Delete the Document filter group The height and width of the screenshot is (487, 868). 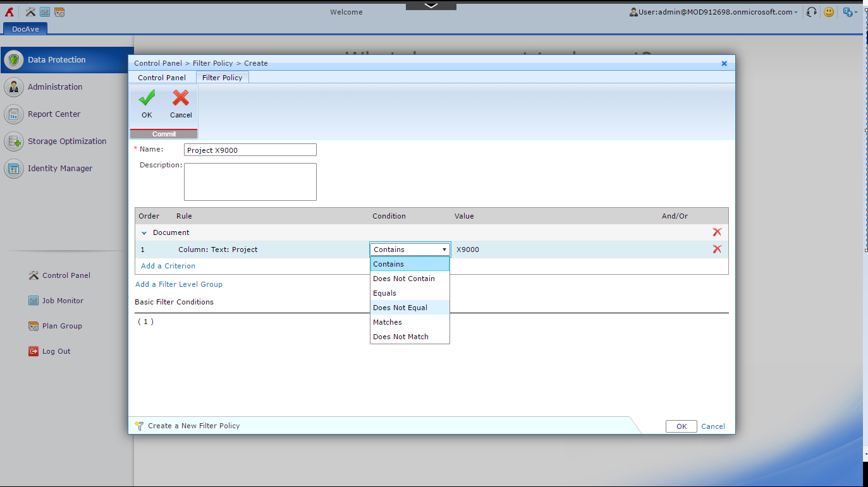point(717,232)
